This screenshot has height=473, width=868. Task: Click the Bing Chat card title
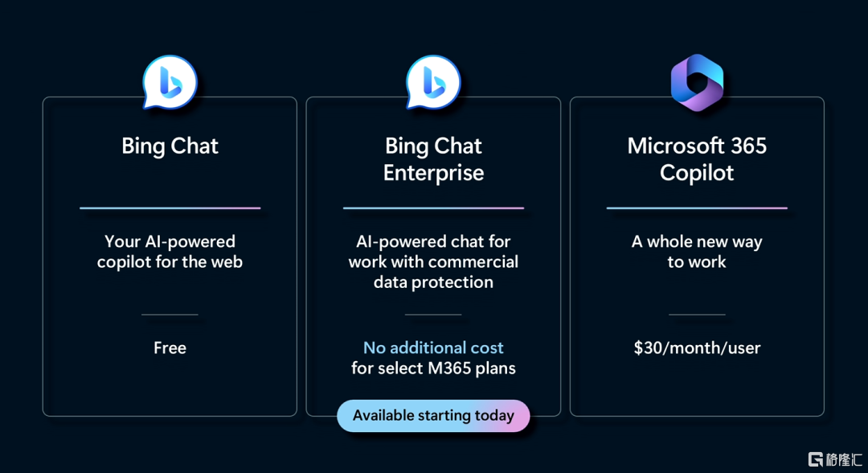170,146
